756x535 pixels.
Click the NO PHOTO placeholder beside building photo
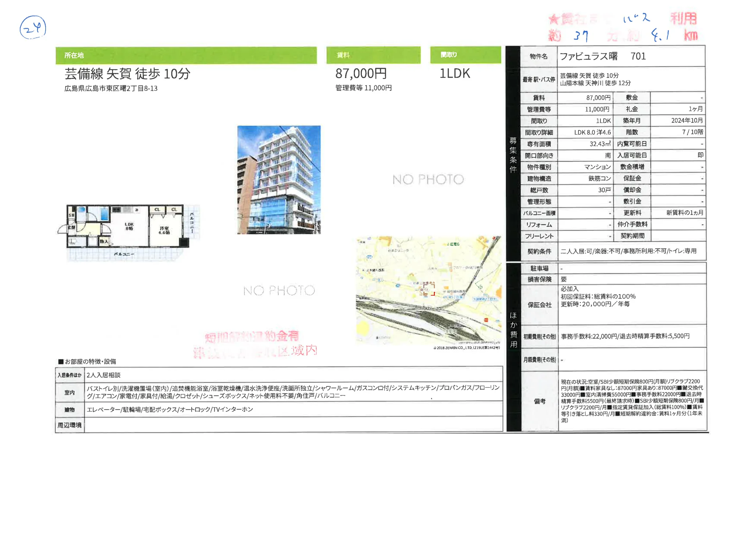coord(428,179)
